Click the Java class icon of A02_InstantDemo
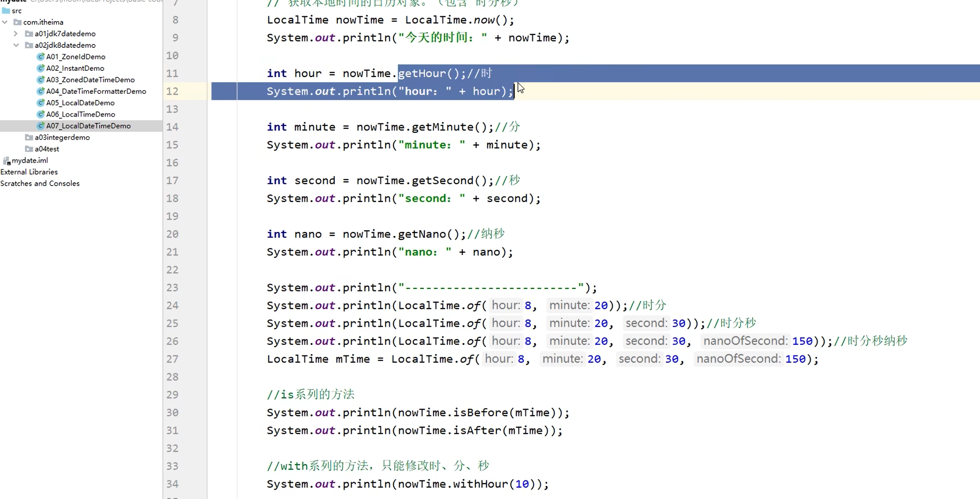The image size is (980, 499). 40,68
